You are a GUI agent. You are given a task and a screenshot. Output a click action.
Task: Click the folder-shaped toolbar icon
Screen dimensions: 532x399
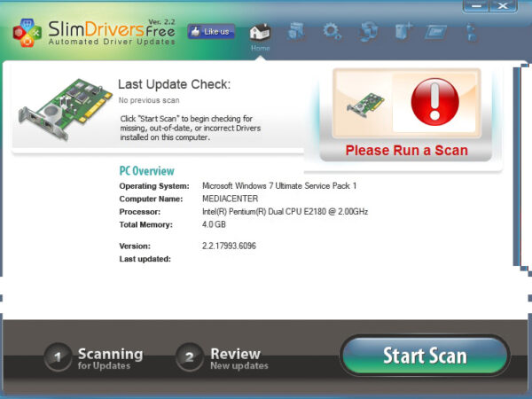pos(436,32)
